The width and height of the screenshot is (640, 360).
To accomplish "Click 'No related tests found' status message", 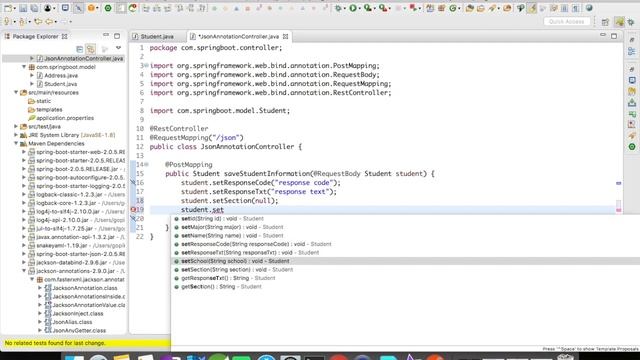I will [55, 343].
